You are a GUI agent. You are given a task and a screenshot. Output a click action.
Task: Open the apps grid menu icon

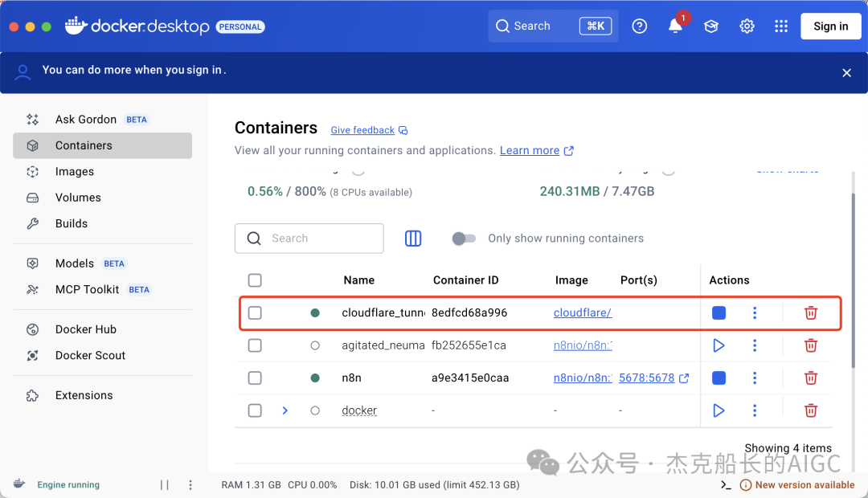[781, 26]
